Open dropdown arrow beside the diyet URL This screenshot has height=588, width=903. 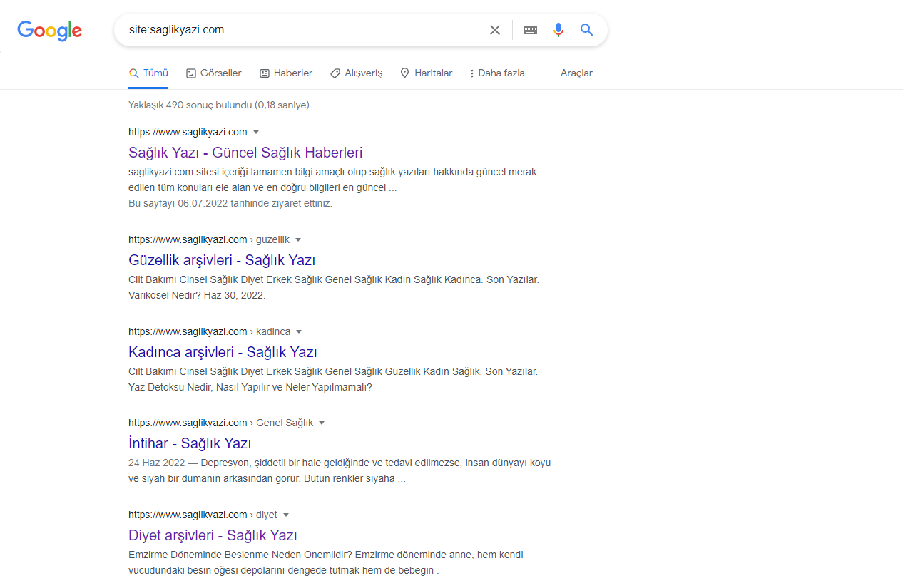tap(286, 515)
